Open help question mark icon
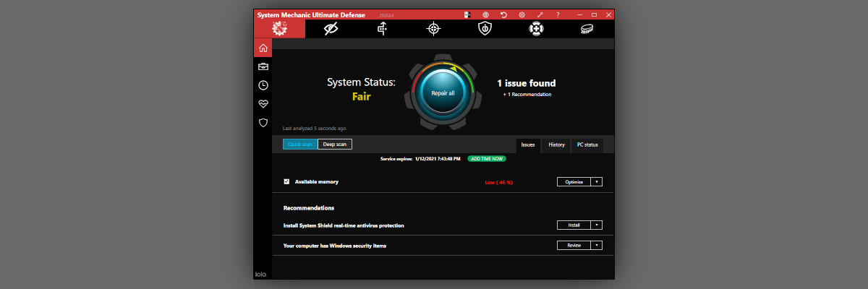Viewport: 868px width, 289px height. [x=558, y=14]
